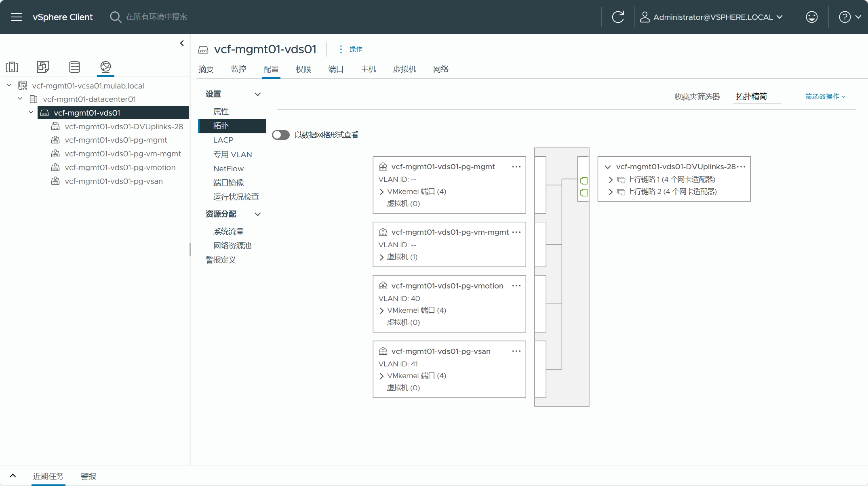Viewport: 868px width, 486px height.
Task: Toggle the view as data grid switch
Action: 281,135
